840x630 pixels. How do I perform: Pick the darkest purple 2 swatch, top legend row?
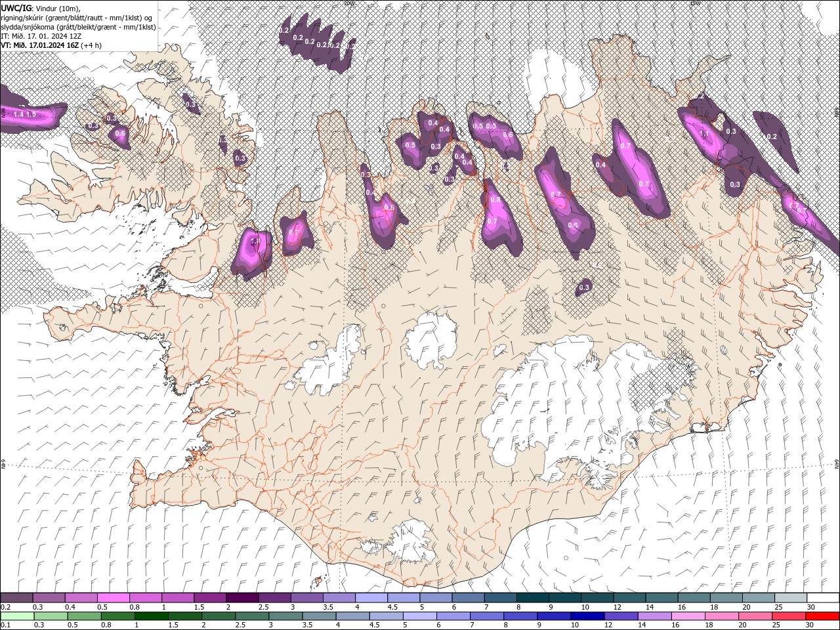coord(241,598)
